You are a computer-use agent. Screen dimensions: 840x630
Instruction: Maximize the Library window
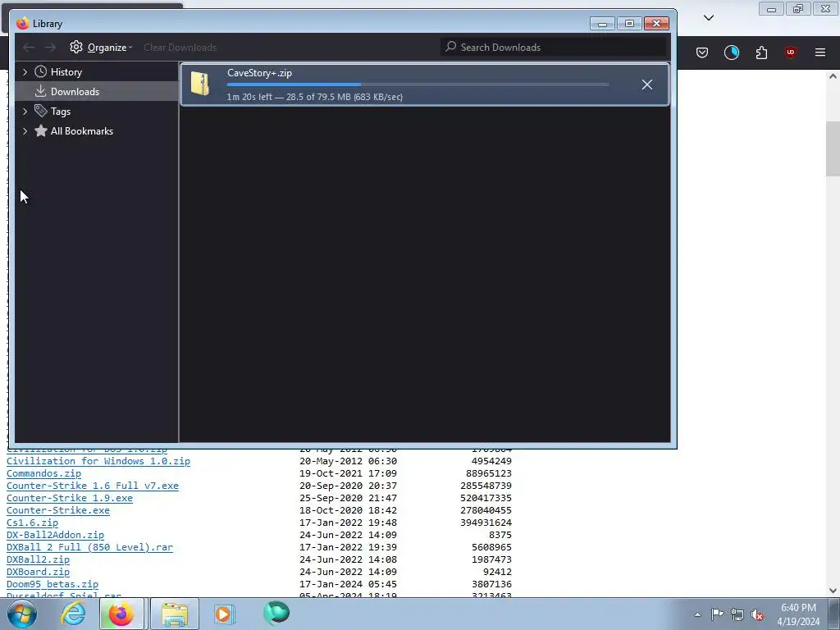tap(629, 24)
